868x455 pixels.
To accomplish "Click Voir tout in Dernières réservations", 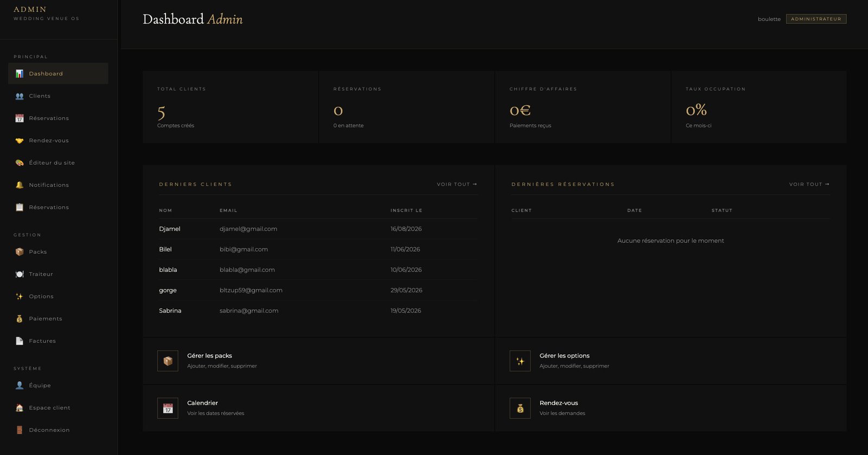I will pos(809,184).
